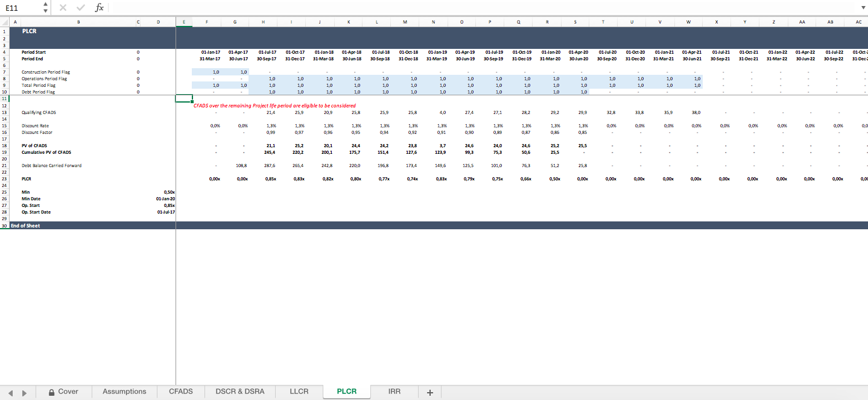Click the red note about Qualifying CFADS

pos(273,105)
